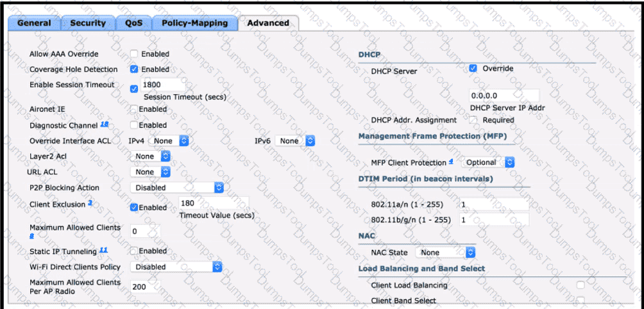The image size is (644, 309).
Task: Uncheck the DHCP Server Override checkbox
Action: 473,68
